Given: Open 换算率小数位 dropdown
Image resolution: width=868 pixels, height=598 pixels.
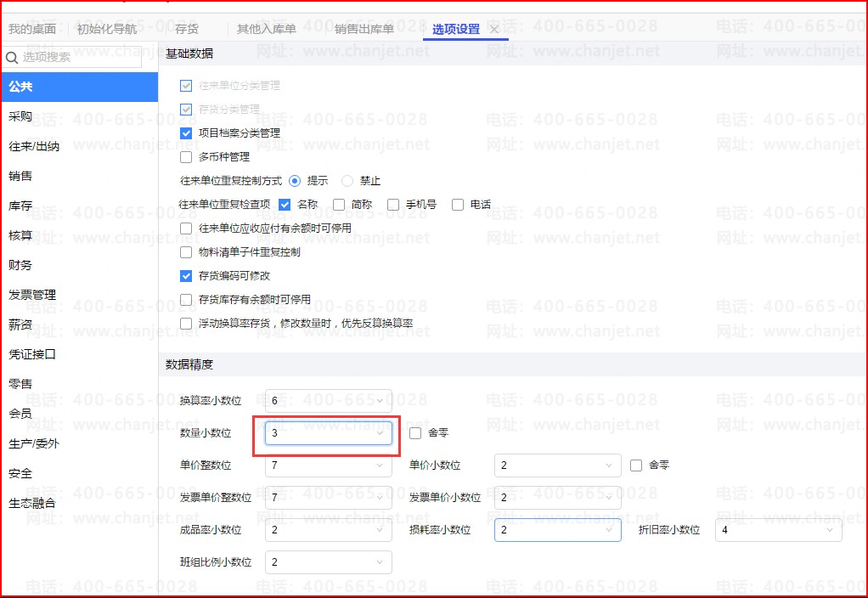Looking at the screenshot, I should coord(329,401).
